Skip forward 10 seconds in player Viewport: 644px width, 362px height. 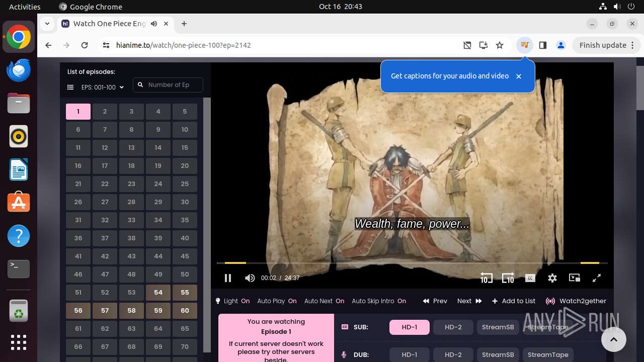click(x=508, y=278)
